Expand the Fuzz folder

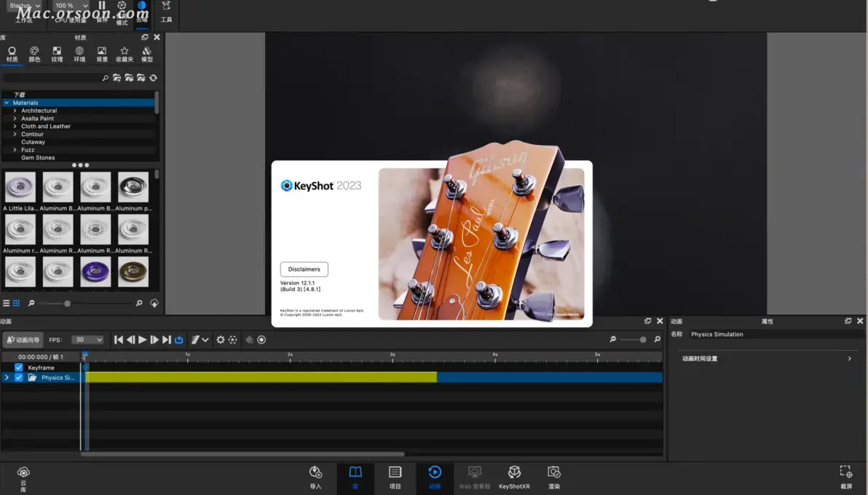[x=15, y=149]
